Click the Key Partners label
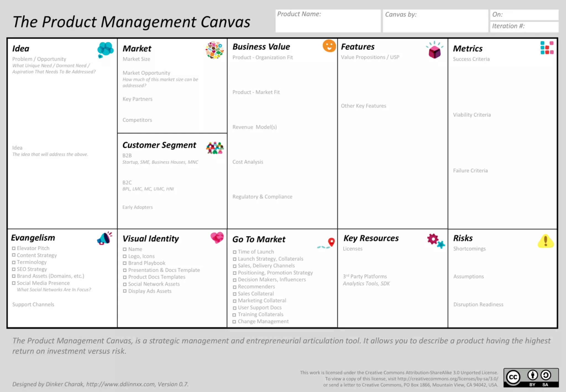This screenshot has height=392, width=566. point(137,99)
